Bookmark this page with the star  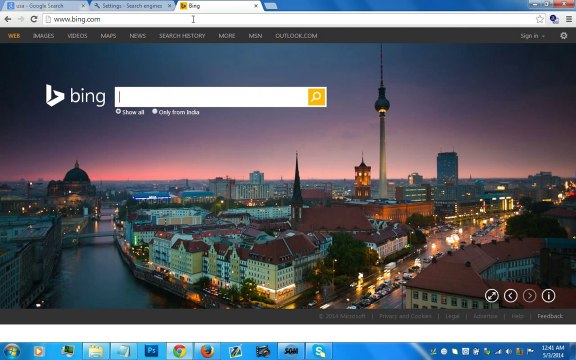[540, 19]
